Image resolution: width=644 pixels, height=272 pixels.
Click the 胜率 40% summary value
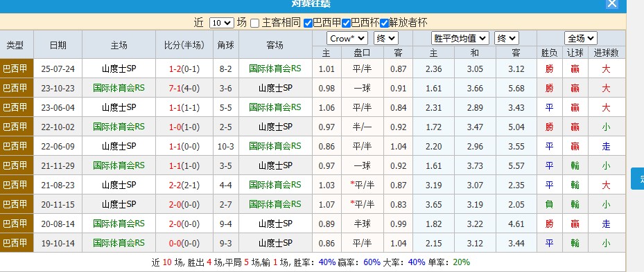coord(327,262)
